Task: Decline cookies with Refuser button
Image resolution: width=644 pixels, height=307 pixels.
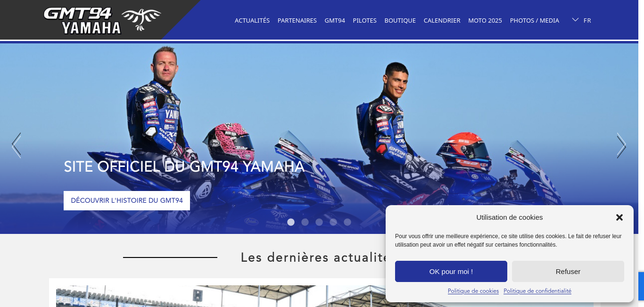Action: pos(568,272)
